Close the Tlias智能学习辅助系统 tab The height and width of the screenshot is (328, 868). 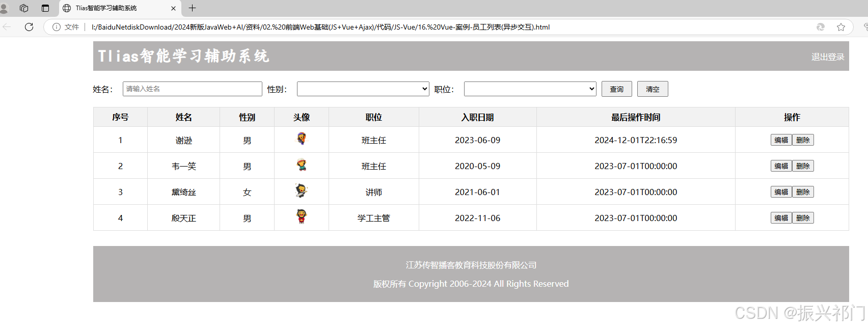click(x=173, y=8)
